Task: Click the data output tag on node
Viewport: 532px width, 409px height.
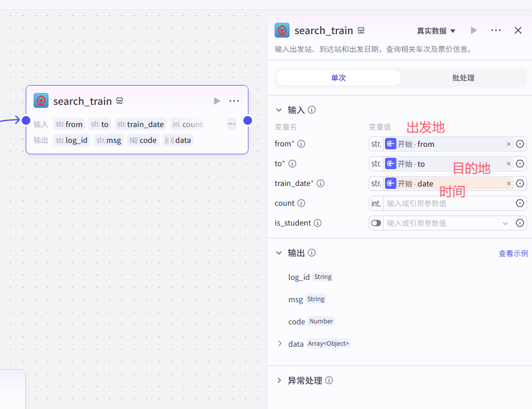Action: point(178,140)
